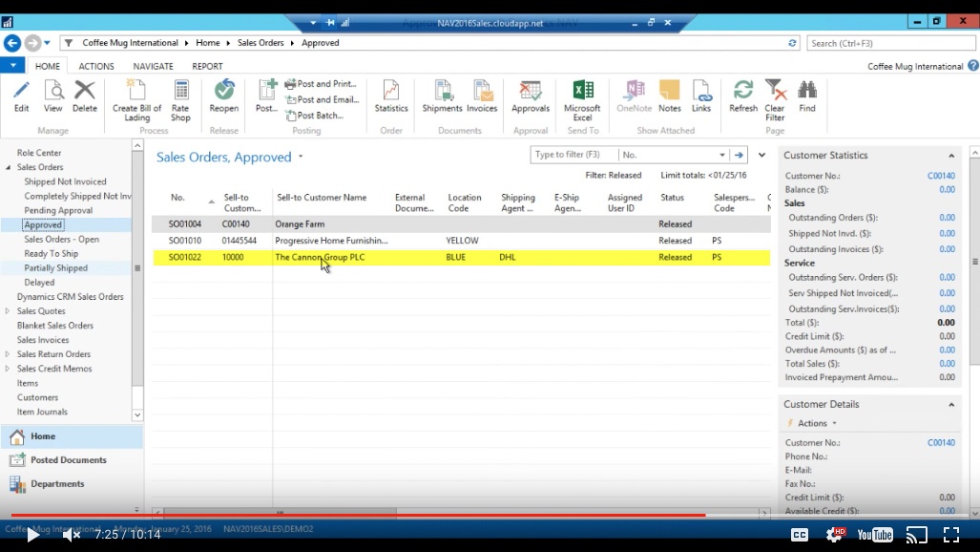Open Shipments documents

[442, 96]
